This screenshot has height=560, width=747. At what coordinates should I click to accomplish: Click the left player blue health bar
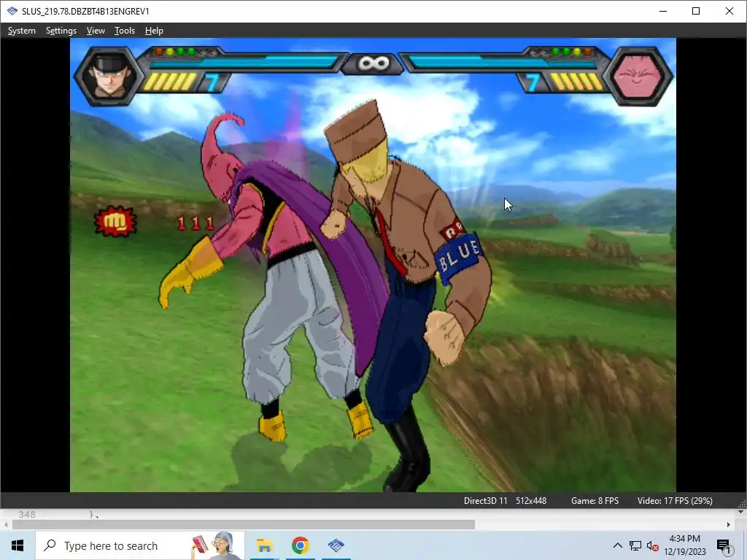pos(244,63)
